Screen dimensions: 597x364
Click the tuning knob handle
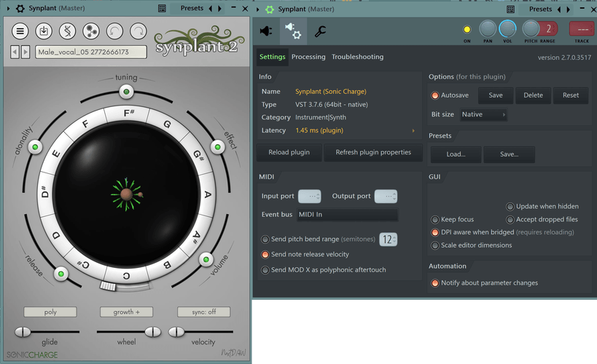pos(126,92)
